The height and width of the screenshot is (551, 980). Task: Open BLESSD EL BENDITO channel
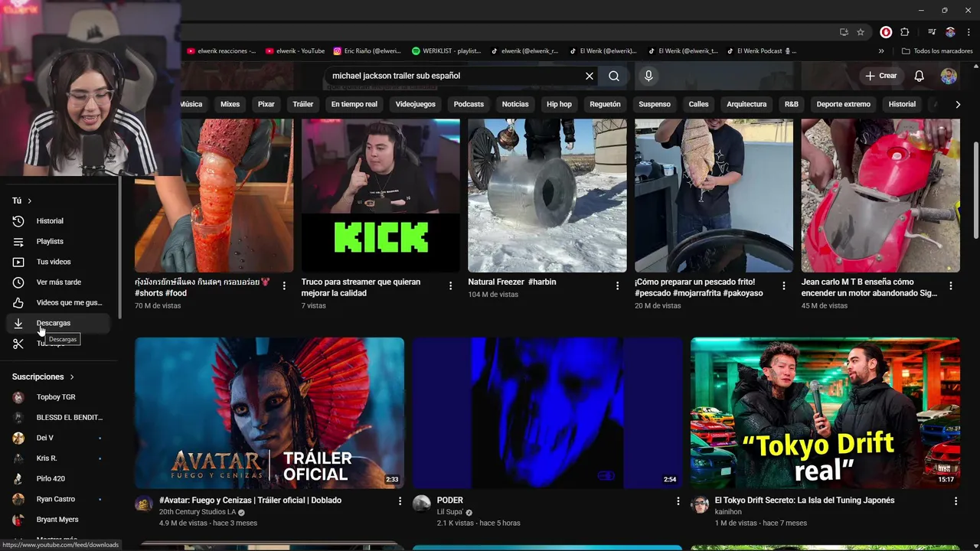[x=60, y=417]
